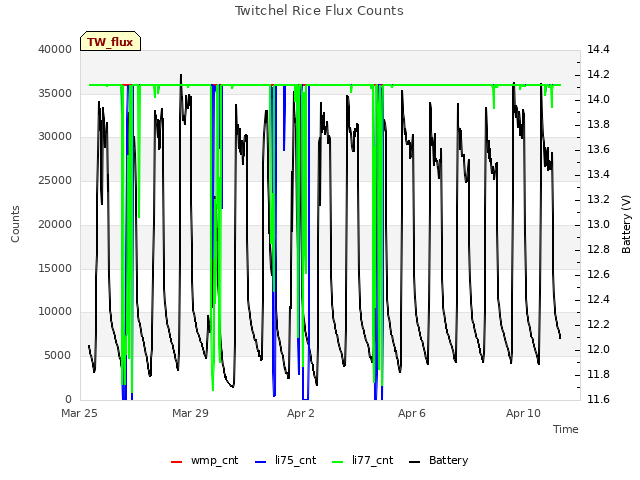
Task: Click the Time x-axis title
Action: (566, 429)
